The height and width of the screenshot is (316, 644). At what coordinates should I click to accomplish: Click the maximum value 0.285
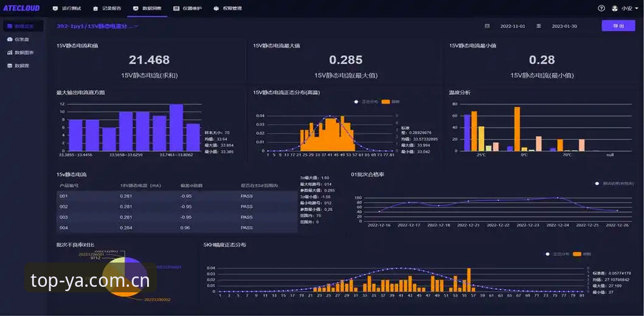tap(346, 60)
